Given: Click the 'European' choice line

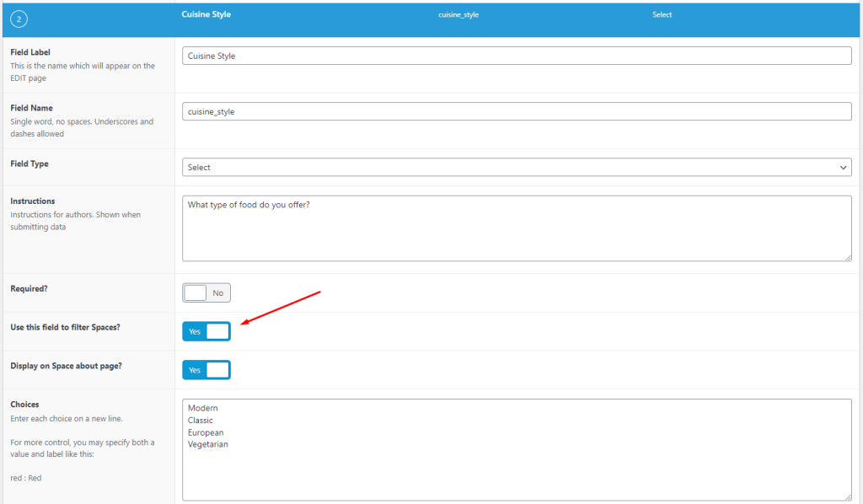Looking at the screenshot, I should click(x=206, y=432).
